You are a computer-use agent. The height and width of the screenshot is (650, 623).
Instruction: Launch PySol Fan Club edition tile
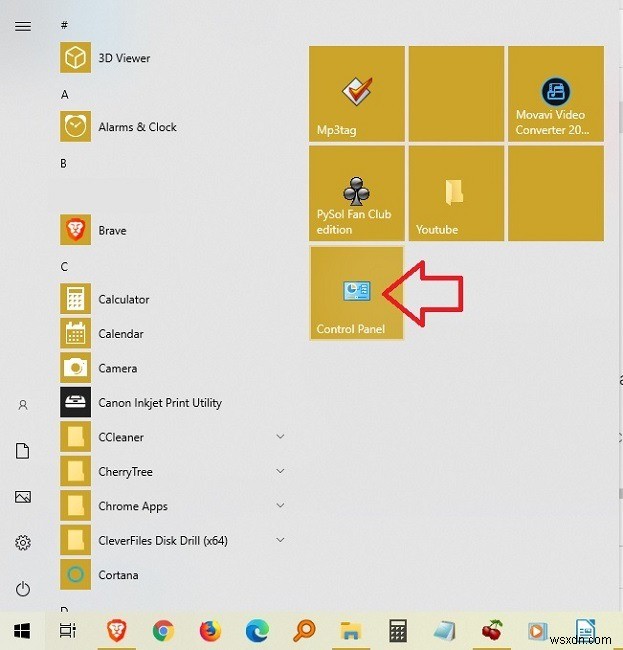click(356, 193)
